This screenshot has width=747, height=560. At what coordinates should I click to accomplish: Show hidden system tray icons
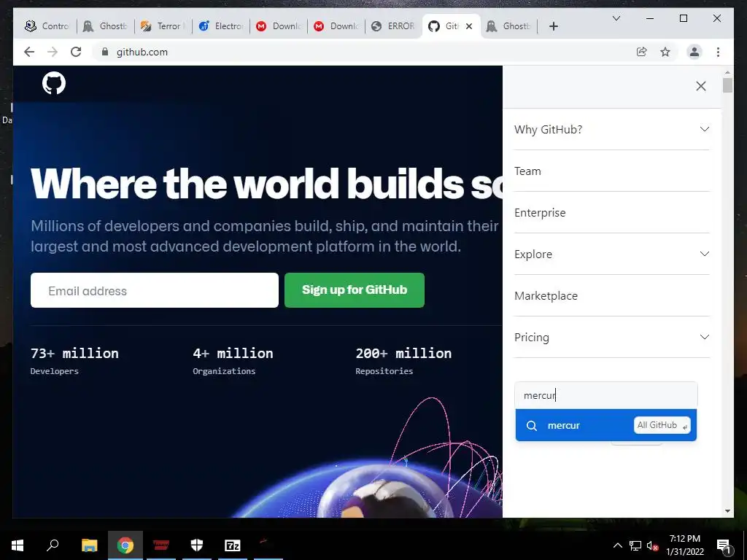click(617, 545)
